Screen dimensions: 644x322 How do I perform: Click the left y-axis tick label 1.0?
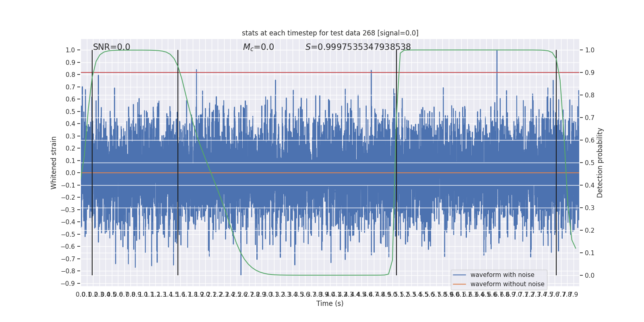(x=70, y=50)
